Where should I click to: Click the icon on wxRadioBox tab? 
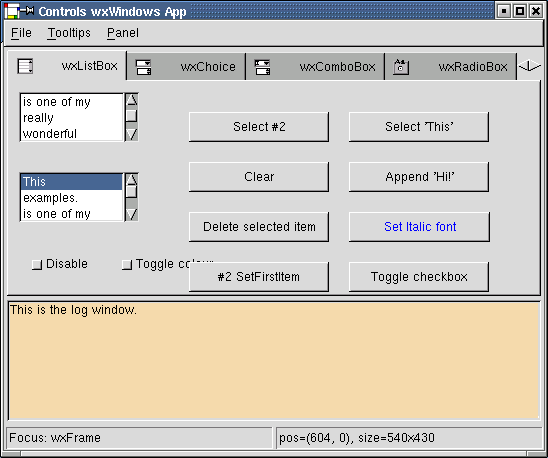point(401,67)
